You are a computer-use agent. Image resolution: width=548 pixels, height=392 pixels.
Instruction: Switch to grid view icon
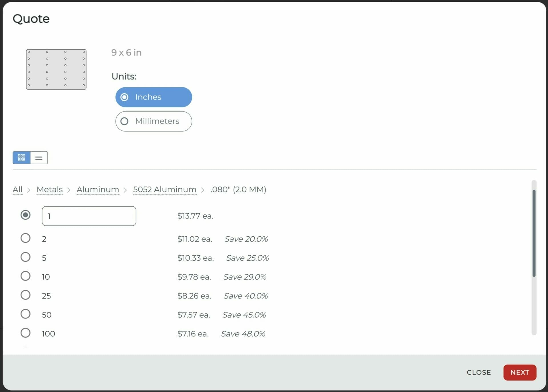[21, 158]
